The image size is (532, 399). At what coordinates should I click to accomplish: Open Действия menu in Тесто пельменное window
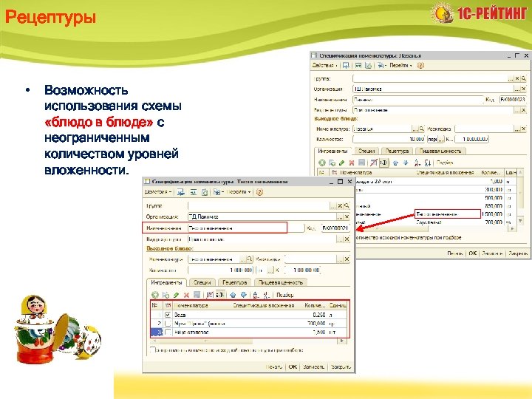point(158,192)
